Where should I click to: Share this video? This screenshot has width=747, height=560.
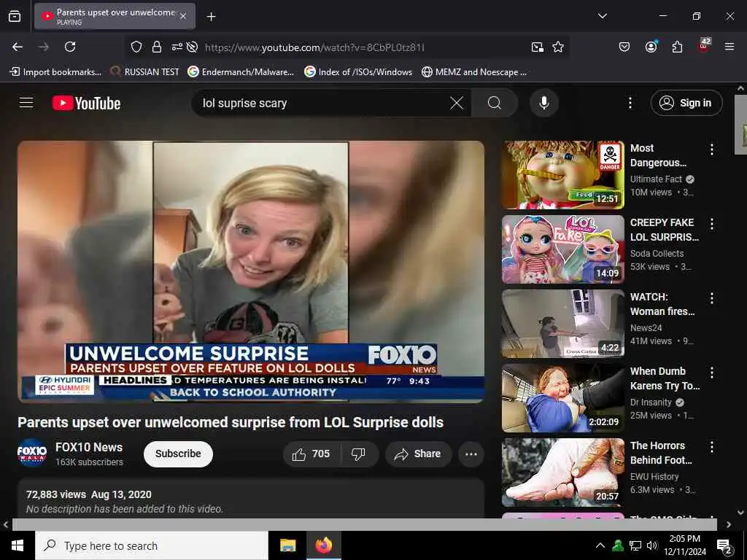click(x=418, y=454)
